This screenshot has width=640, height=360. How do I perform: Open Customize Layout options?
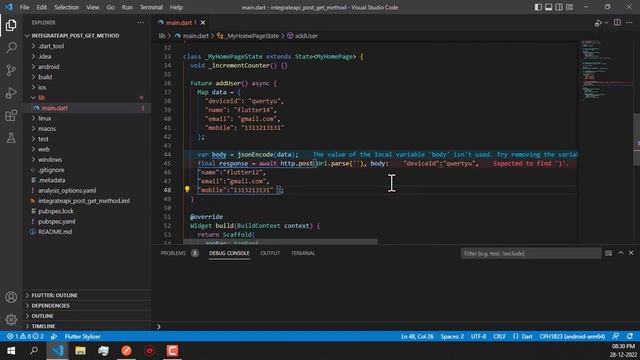click(x=569, y=7)
